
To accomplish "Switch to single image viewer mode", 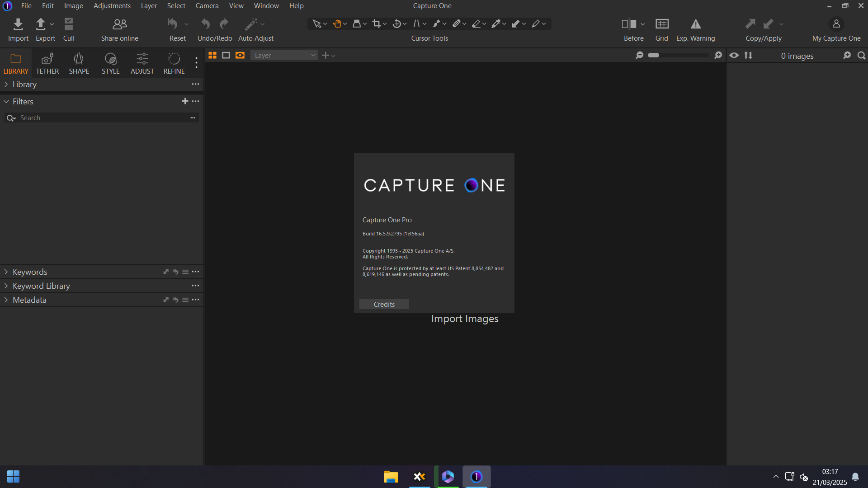I will click(226, 55).
